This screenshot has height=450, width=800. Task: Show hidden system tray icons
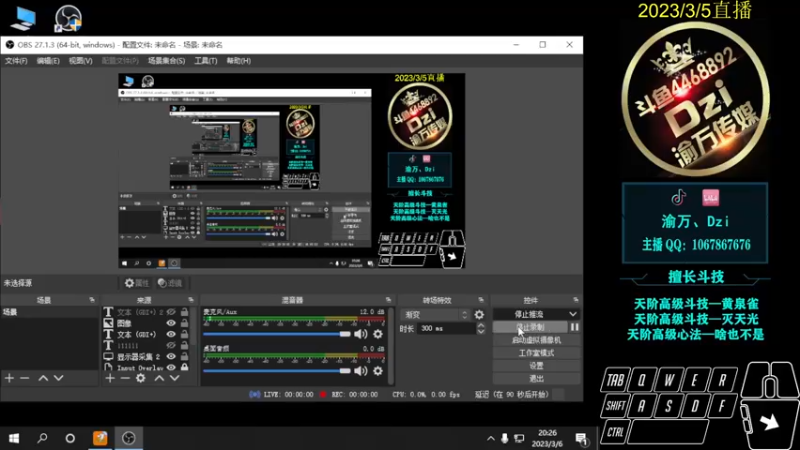click(490, 438)
